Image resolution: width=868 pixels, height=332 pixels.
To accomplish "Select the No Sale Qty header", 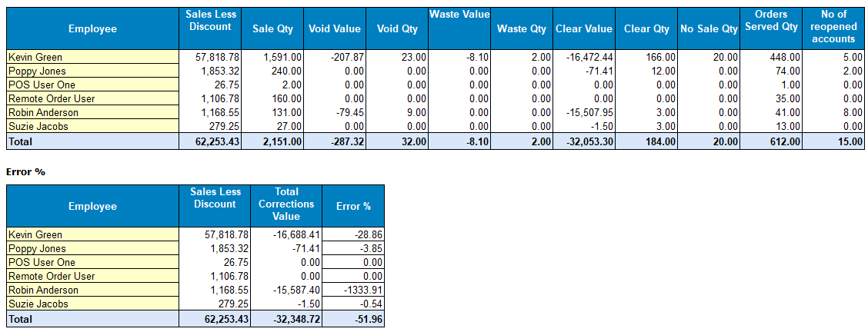I will (x=709, y=29).
